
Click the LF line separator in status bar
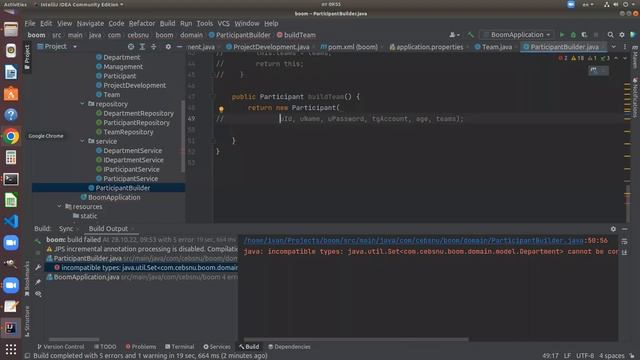point(567,356)
